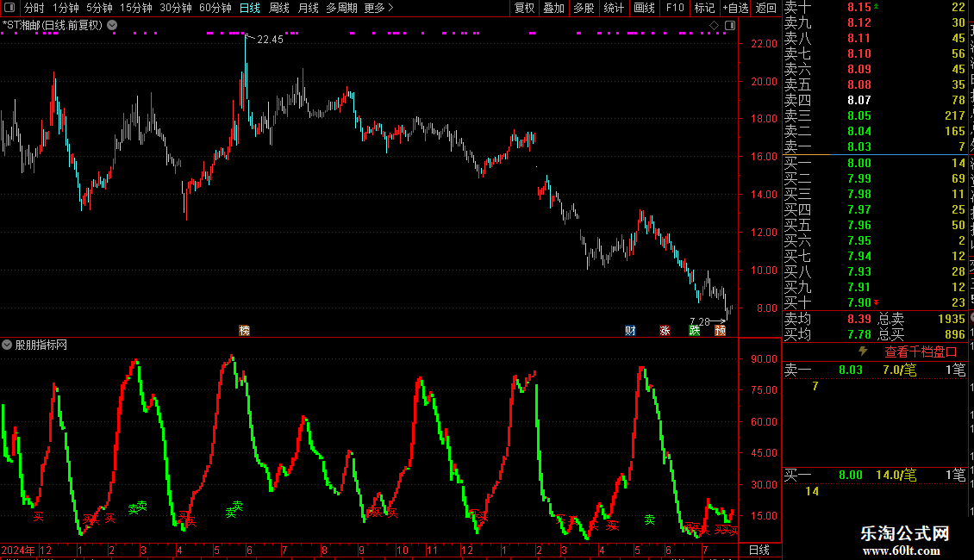Switch to 5分钟 period
The height and width of the screenshot is (560, 974).
tap(99, 8)
